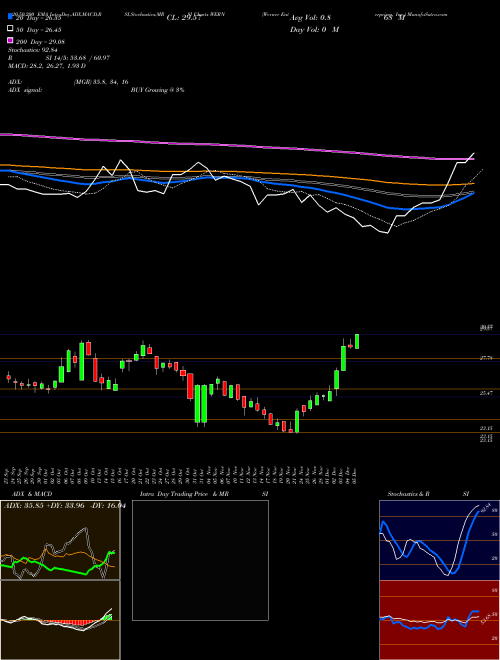
Task: Select the '50 Day - 26.45' legend text
Action: [x=39, y=30]
